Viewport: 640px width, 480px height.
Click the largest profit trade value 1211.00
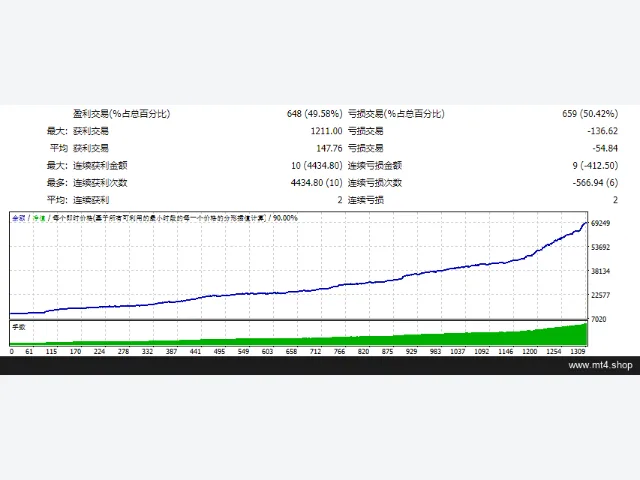click(x=326, y=131)
